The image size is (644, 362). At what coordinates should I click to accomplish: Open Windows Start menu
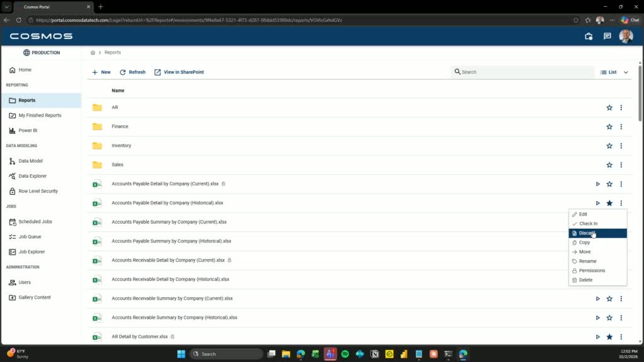pos(181,354)
